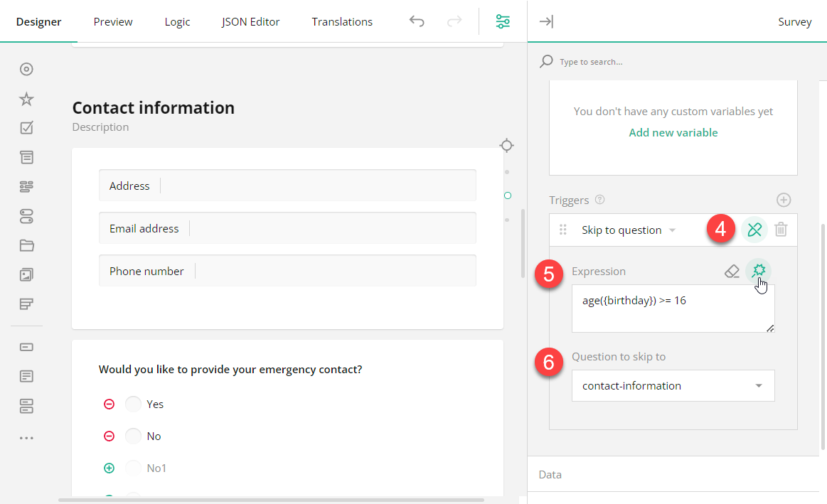827x504 pixels.
Task: Open the contact-information question dropdown
Action: click(672, 385)
